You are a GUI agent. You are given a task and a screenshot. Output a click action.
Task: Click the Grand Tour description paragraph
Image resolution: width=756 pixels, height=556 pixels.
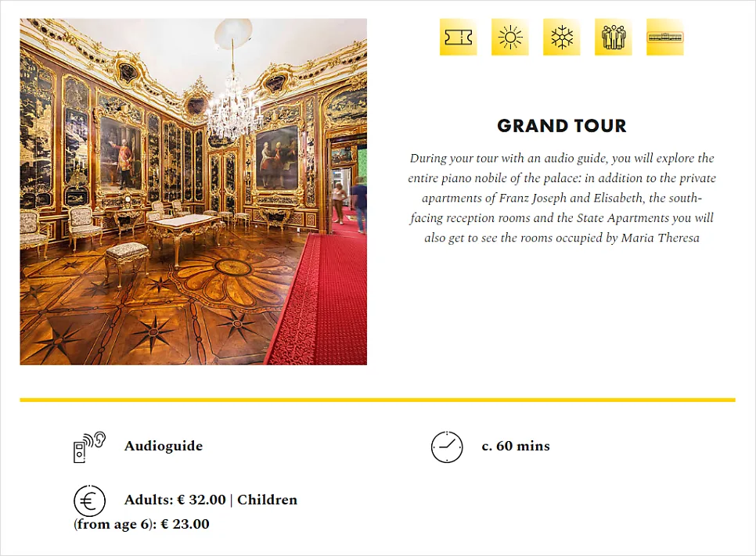[562, 198]
